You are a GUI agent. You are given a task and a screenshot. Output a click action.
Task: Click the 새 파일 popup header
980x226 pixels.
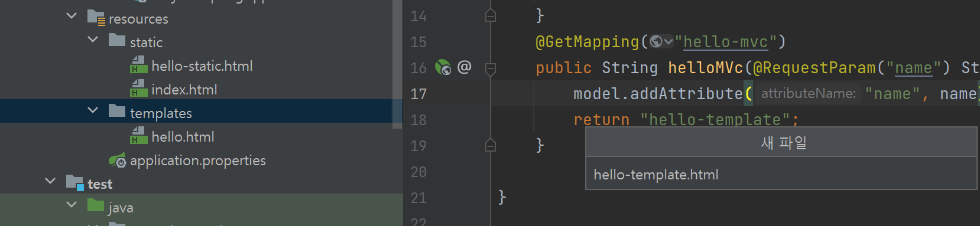tap(781, 142)
